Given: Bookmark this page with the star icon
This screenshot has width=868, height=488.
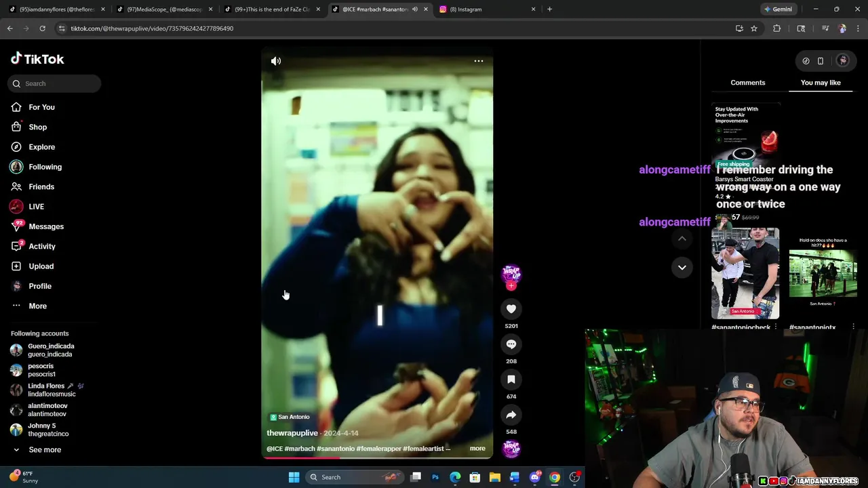Looking at the screenshot, I should tap(754, 28).
